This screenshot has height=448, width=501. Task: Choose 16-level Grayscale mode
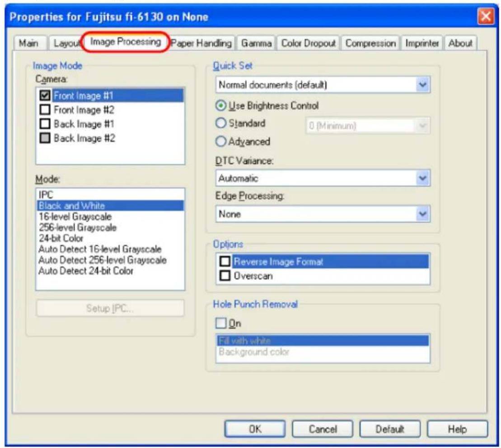(110, 216)
